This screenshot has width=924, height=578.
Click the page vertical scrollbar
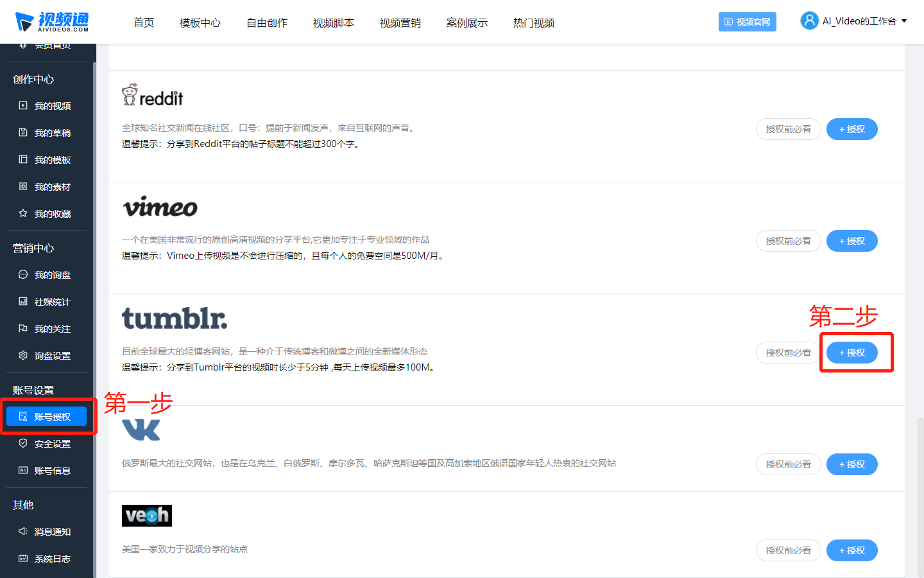pos(920,498)
